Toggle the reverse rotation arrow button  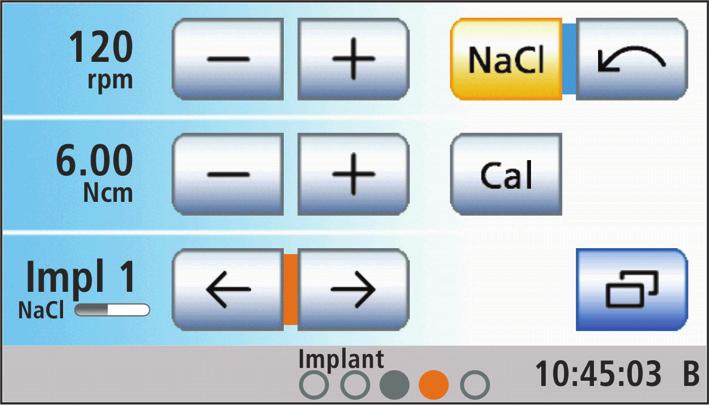tap(632, 59)
